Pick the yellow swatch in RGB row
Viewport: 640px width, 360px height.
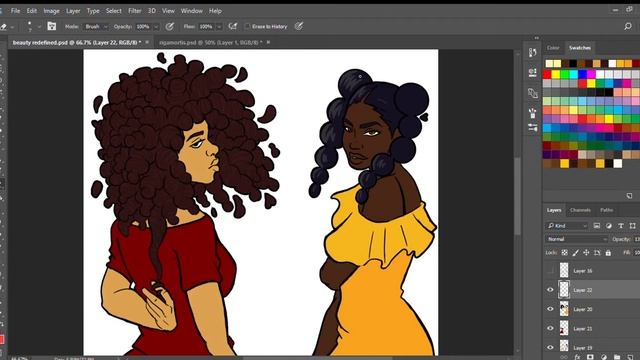click(x=556, y=74)
